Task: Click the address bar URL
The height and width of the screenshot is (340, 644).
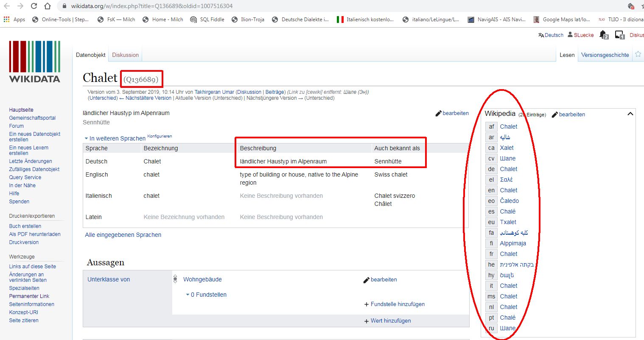Action: (152, 6)
